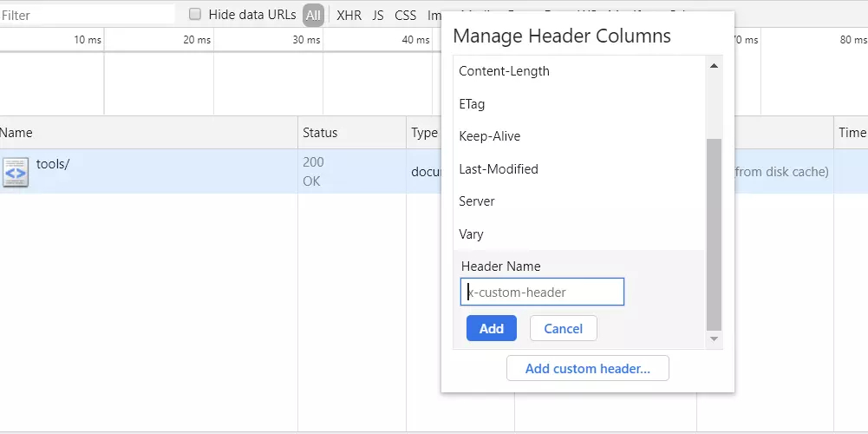Click scrollbar down arrow in header list
The width and height of the screenshot is (868, 434).
click(714, 339)
